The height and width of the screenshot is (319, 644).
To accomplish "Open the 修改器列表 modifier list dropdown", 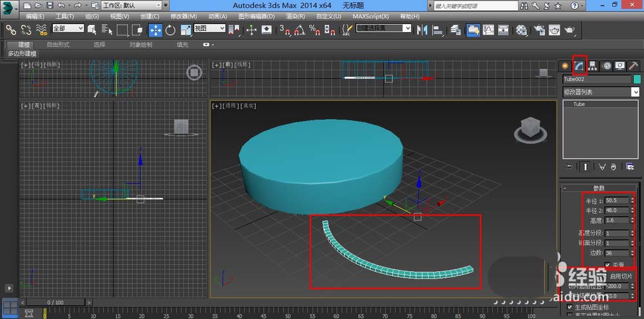I will point(601,92).
